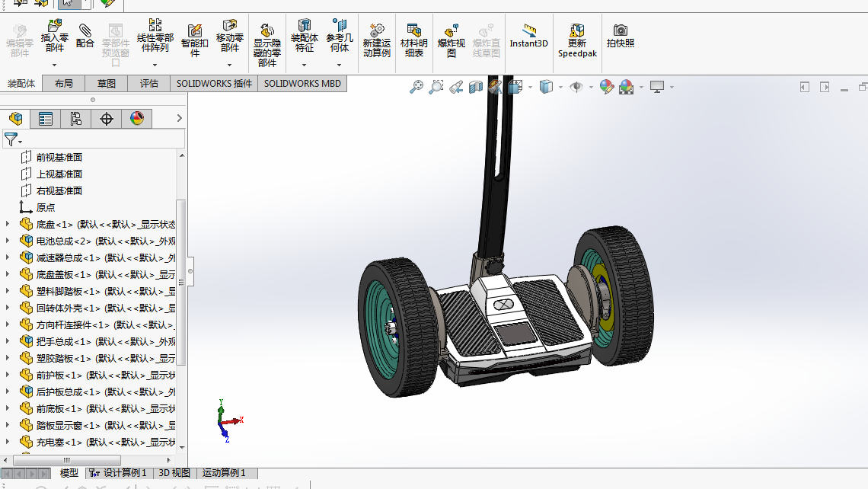Switch to the 草图 ribbon tab

click(x=107, y=84)
